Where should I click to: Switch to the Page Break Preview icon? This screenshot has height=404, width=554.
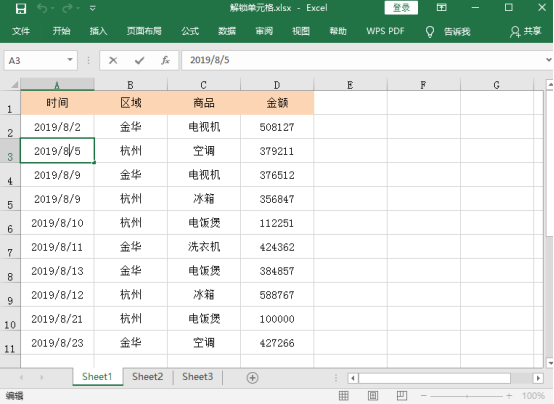coord(402,396)
